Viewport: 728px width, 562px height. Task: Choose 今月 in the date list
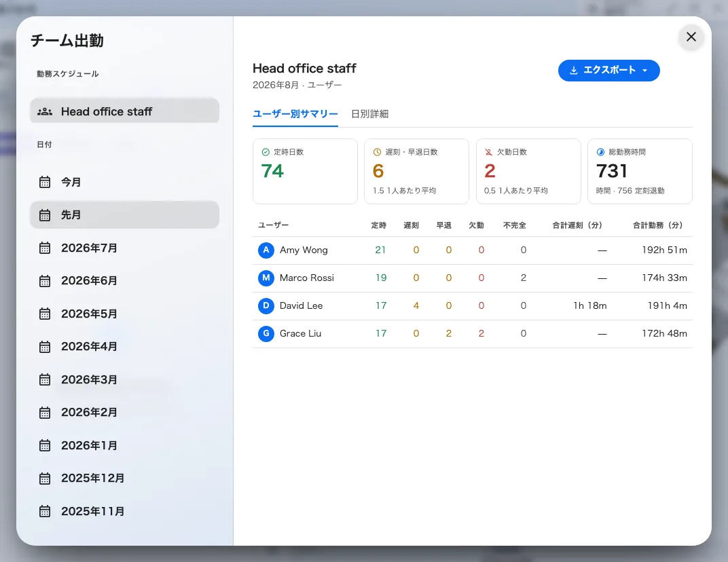(124, 182)
